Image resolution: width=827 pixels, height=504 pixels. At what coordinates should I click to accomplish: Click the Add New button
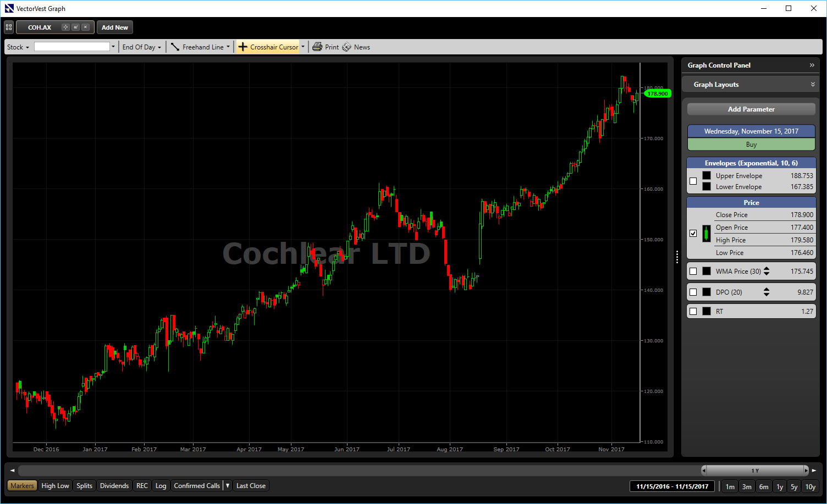click(115, 27)
